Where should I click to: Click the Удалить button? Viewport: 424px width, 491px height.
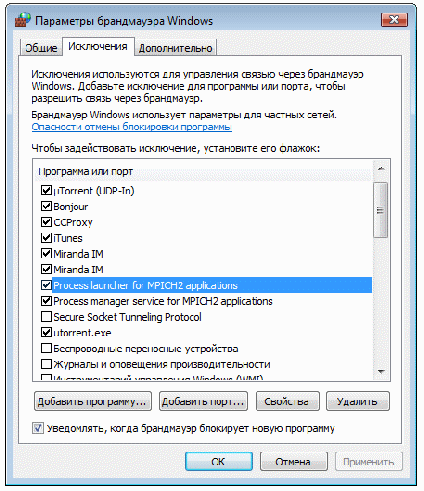(358, 401)
